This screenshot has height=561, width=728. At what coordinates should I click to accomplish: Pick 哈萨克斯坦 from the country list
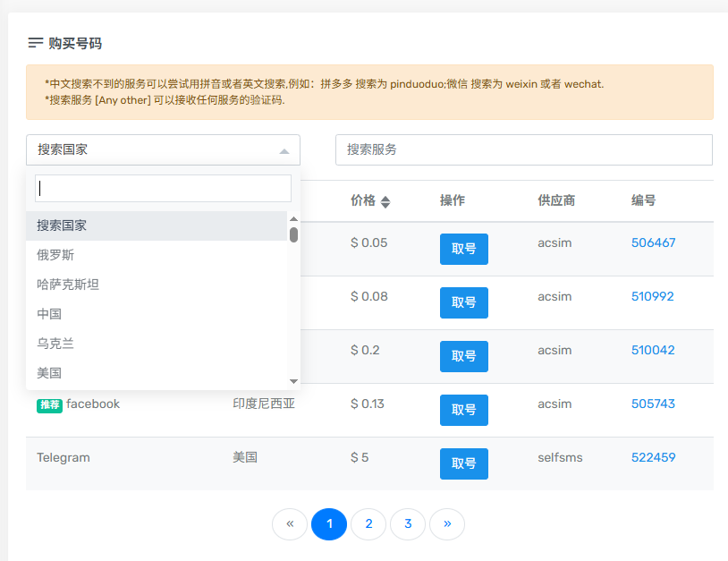[x=68, y=285]
